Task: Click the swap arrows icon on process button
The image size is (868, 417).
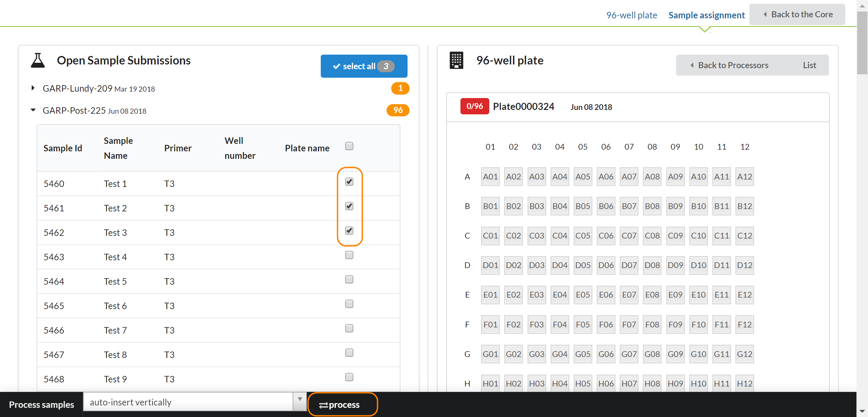Action: click(x=323, y=405)
